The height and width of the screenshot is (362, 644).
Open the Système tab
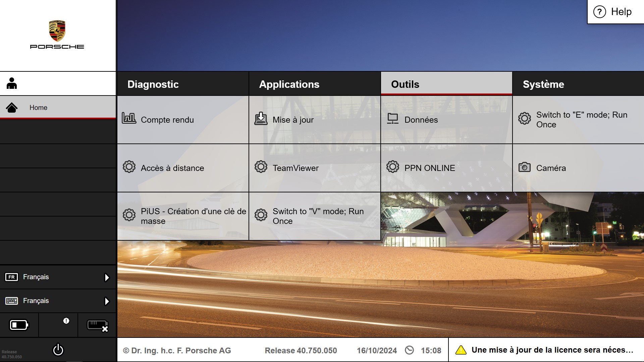(x=578, y=84)
